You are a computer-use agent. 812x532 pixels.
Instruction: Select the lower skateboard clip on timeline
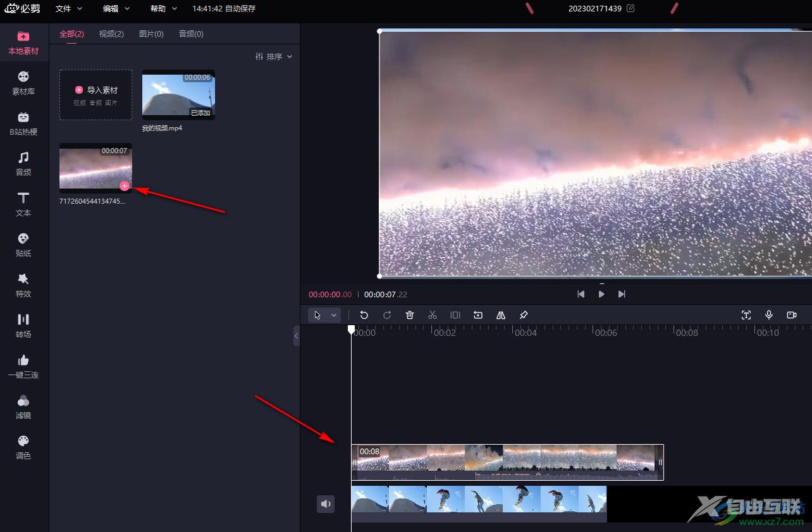(479, 504)
